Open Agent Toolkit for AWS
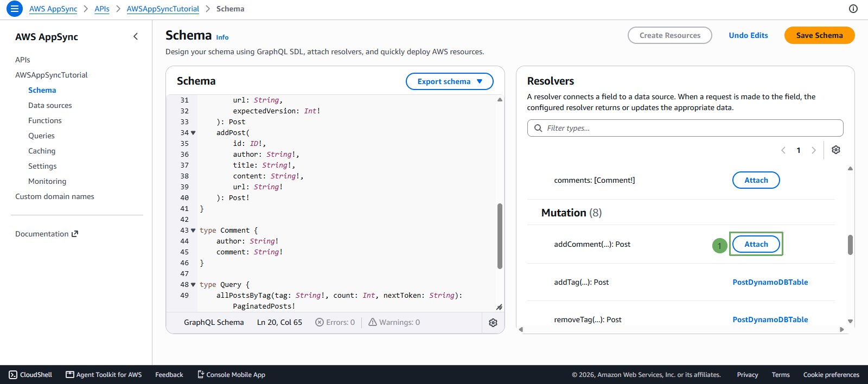 [x=104, y=375]
